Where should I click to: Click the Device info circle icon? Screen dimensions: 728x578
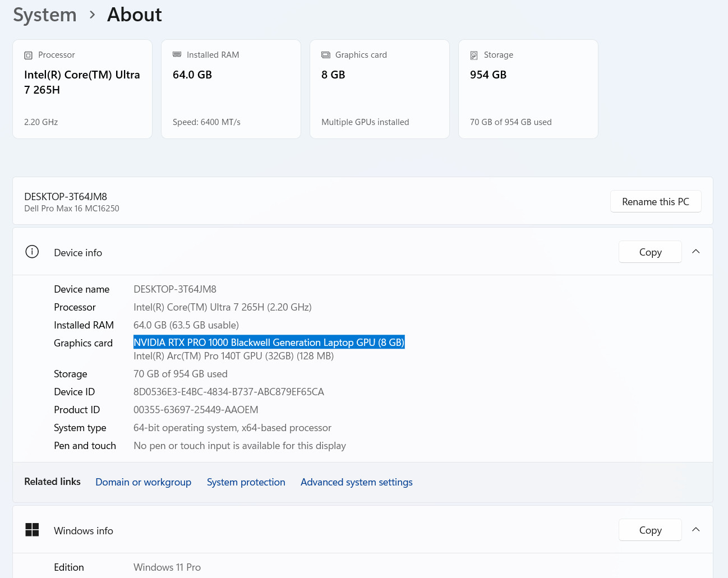pos(32,252)
